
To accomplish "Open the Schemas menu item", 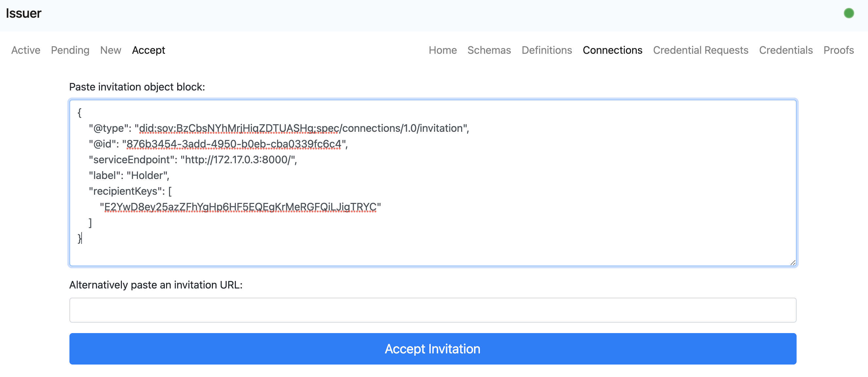I will 489,50.
